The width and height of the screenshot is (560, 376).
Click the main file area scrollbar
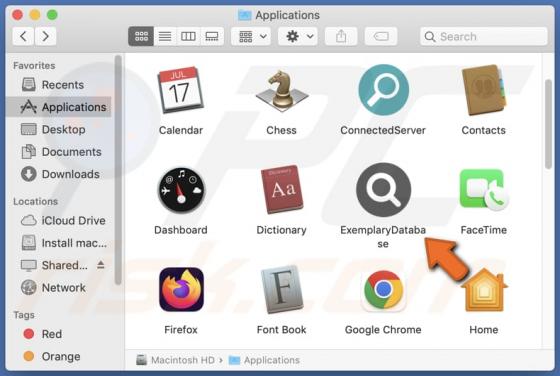548,124
